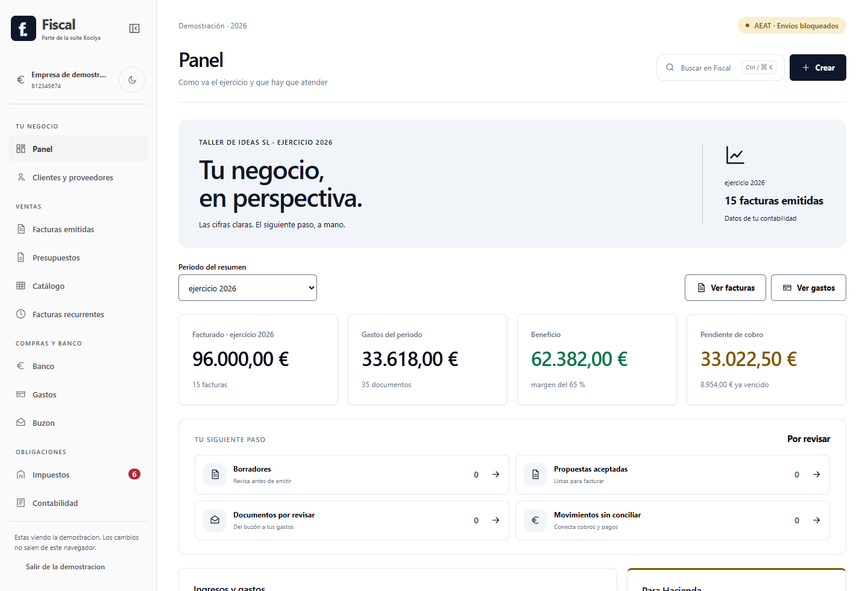Open the Panel menu item
Screen dimensions: 868x591
tap(78, 148)
